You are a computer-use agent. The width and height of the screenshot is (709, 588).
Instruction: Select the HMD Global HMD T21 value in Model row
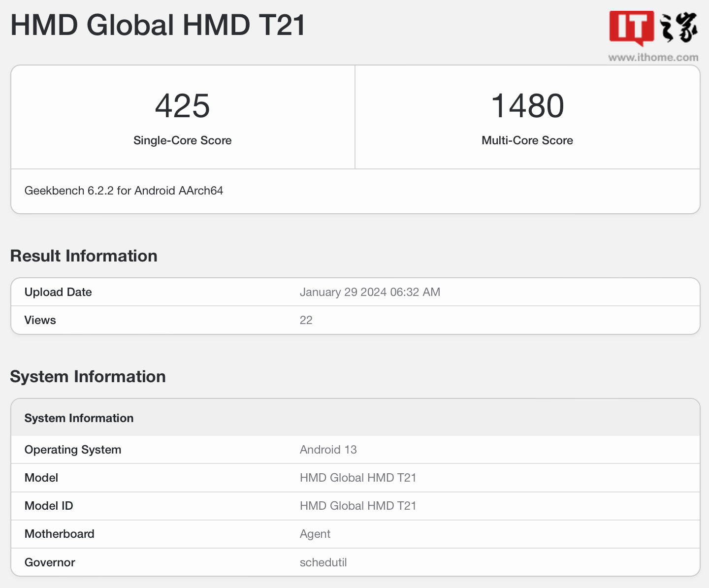[358, 478]
